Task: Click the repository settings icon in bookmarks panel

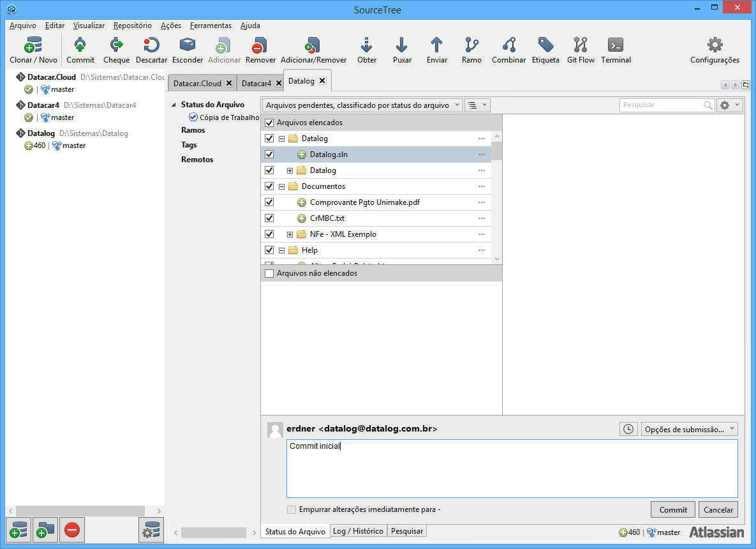Action: 151,530
